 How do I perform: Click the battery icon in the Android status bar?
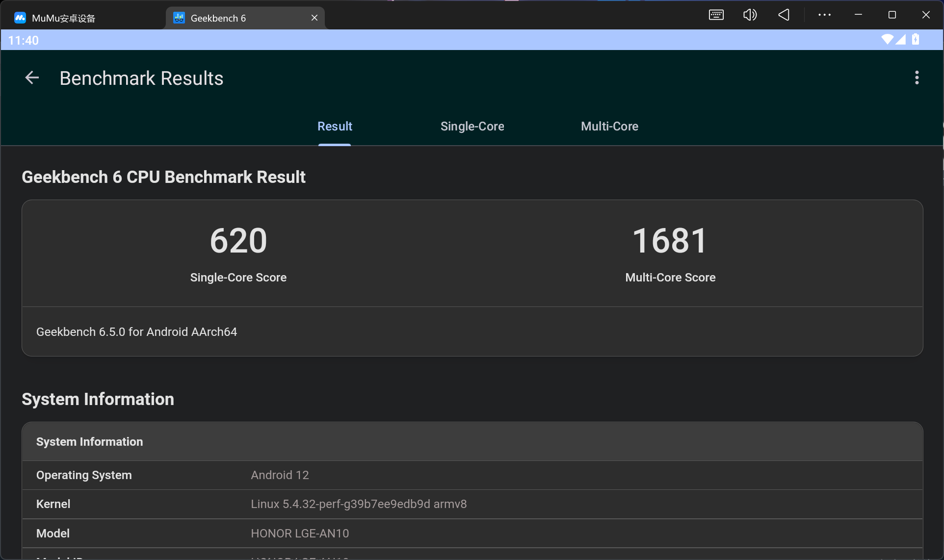pyautogui.click(x=916, y=39)
